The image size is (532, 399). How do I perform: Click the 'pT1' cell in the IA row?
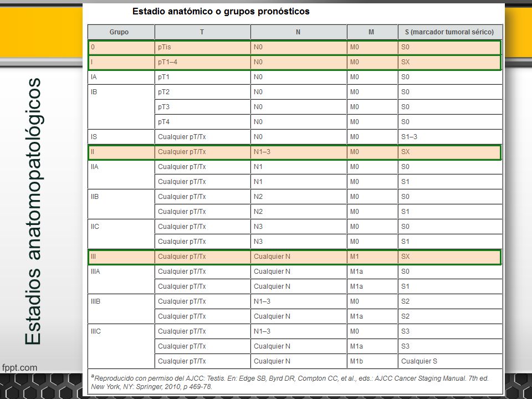click(203, 77)
